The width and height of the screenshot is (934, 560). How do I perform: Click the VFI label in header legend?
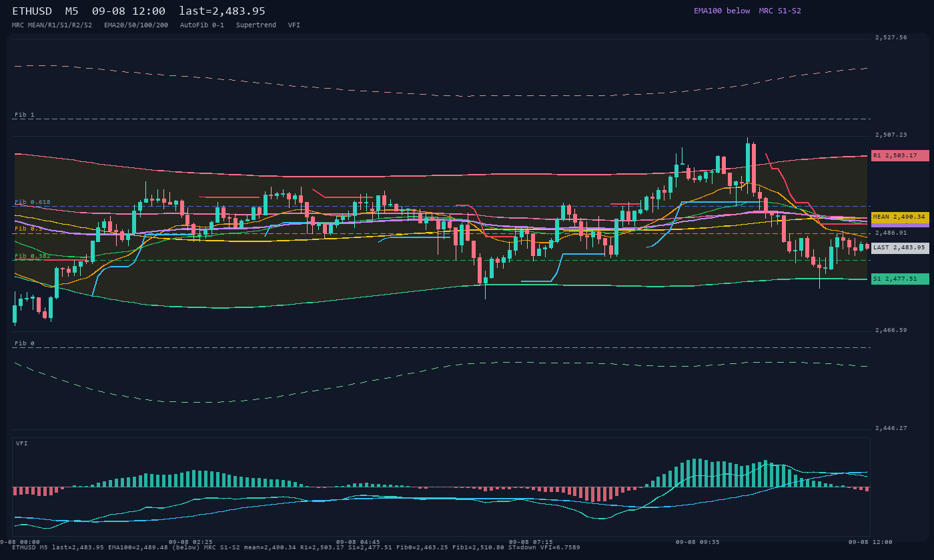click(294, 25)
